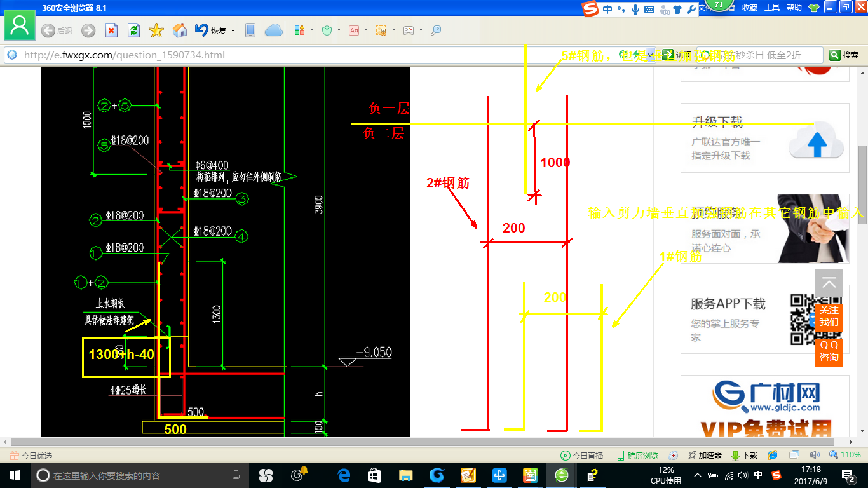This screenshot has height=488, width=868.
Task: Expand the game controller dropdown arrow
Action: click(421, 30)
